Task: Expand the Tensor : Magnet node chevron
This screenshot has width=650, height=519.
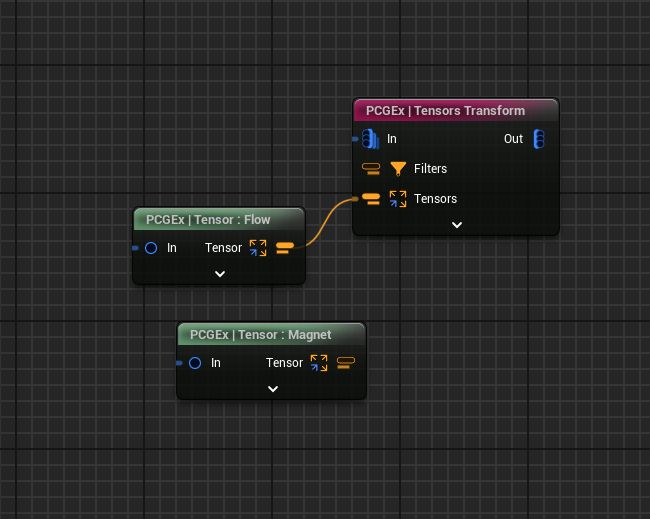Action: pyautogui.click(x=273, y=389)
